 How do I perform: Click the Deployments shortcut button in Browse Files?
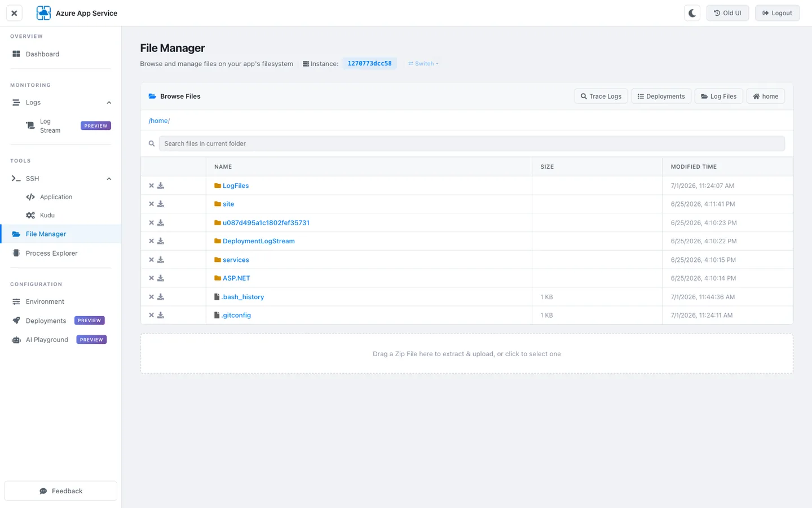pos(661,97)
